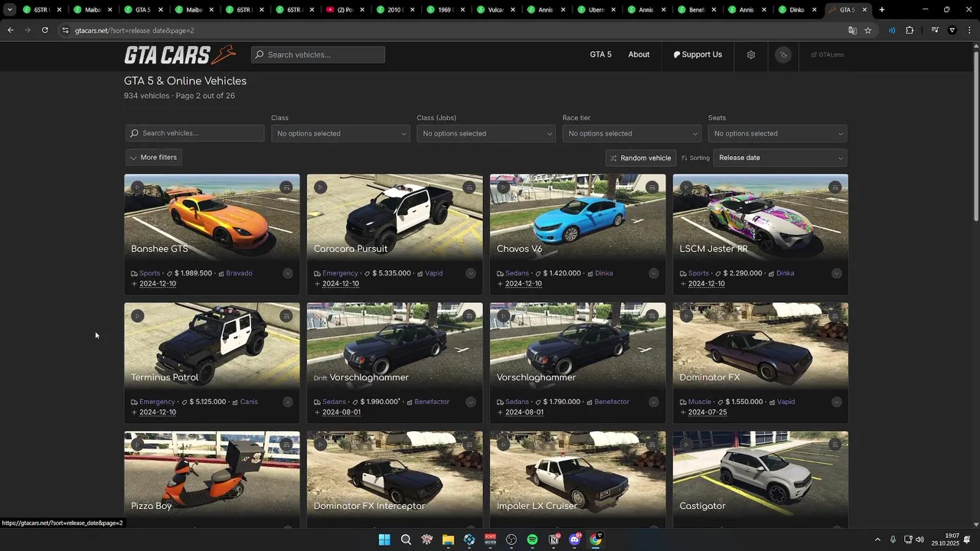Open the Canis manufacturer link
Viewport: 980px width, 551px height.
pyautogui.click(x=249, y=402)
